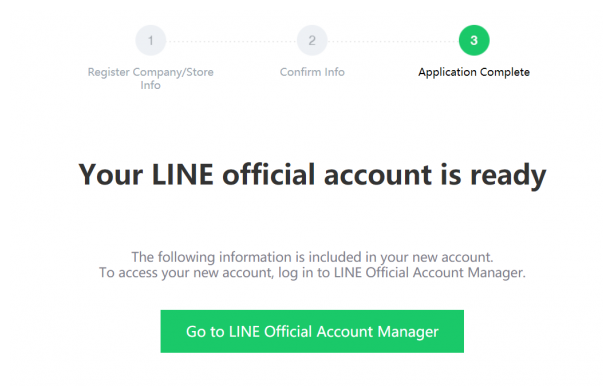Click the word 'Info' under Register Company/Store
603x386 pixels.
coord(150,85)
